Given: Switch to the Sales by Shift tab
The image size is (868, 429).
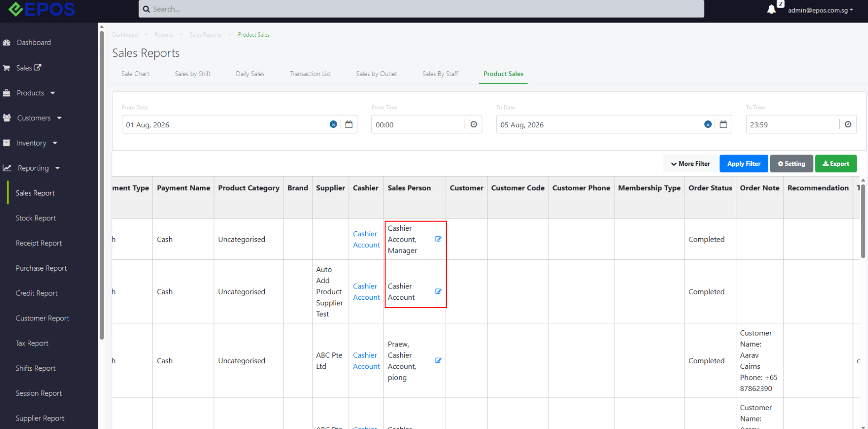Looking at the screenshot, I should (193, 74).
